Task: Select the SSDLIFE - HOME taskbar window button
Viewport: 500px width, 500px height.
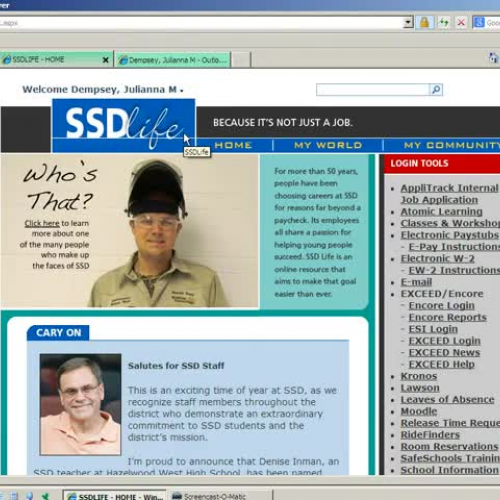Action: pyautogui.click(x=115, y=496)
